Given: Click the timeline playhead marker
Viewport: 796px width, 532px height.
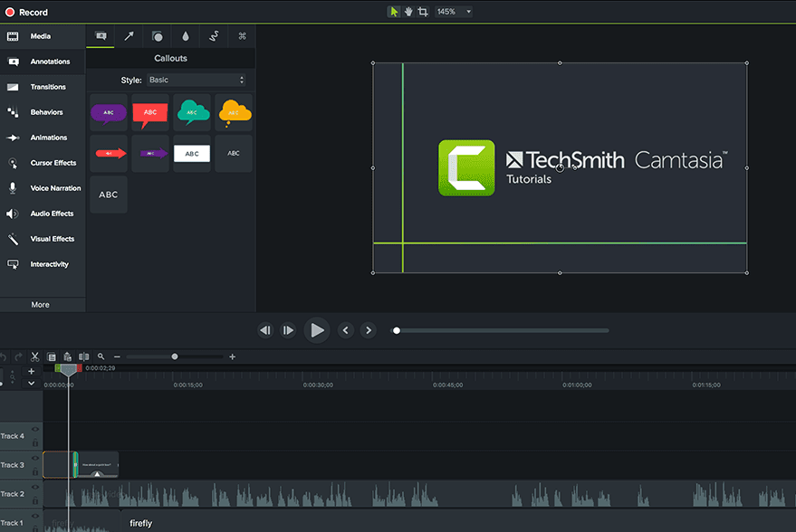Looking at the screenshot, I should [x=69, y=370].
